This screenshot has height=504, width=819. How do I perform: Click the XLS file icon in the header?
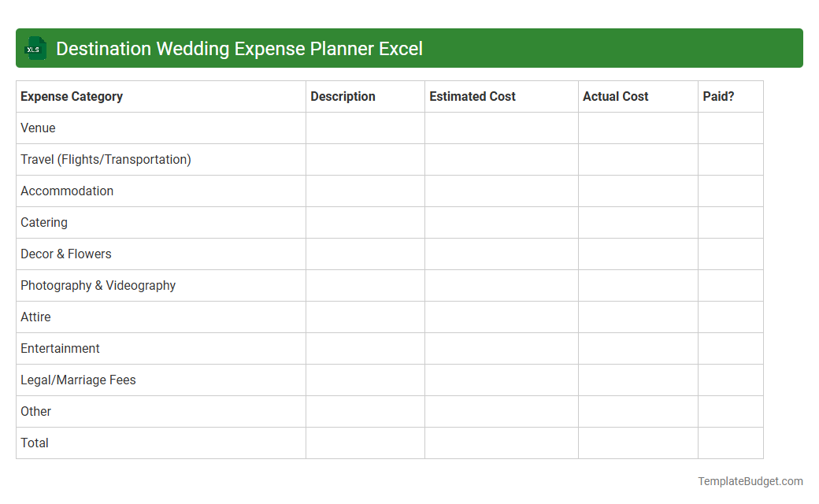35,48
